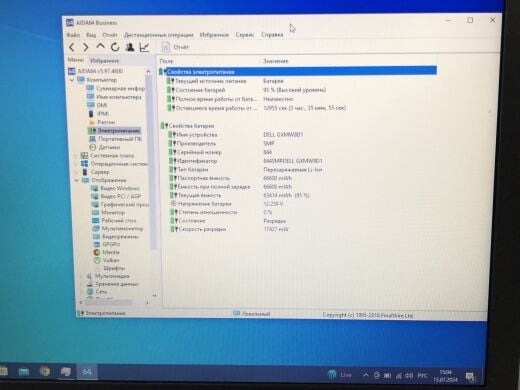Expand the Сеть tree branch
Image resolution: width=520 pixels, height=390 pixels.
click(82, 292)
